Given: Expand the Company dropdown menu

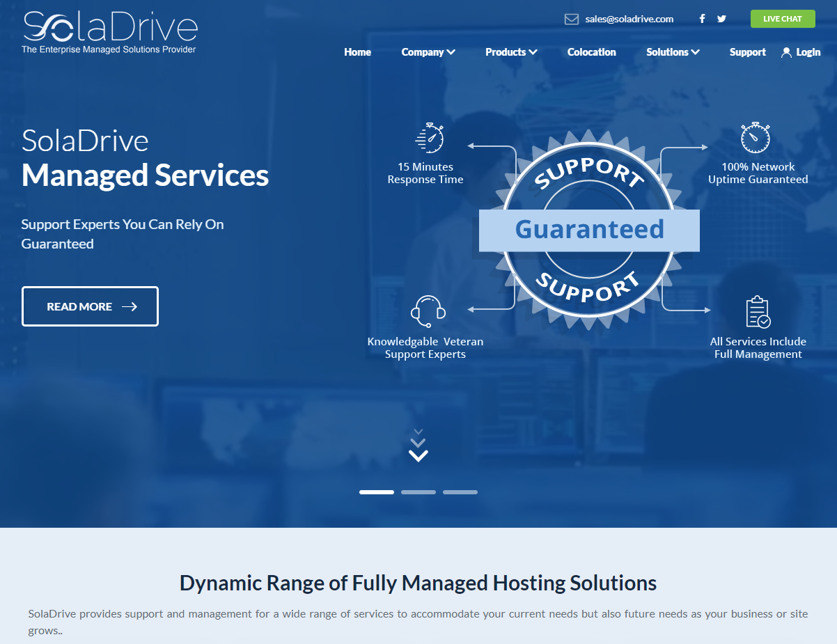Looking at the screenshot, I should pos(428,52).
